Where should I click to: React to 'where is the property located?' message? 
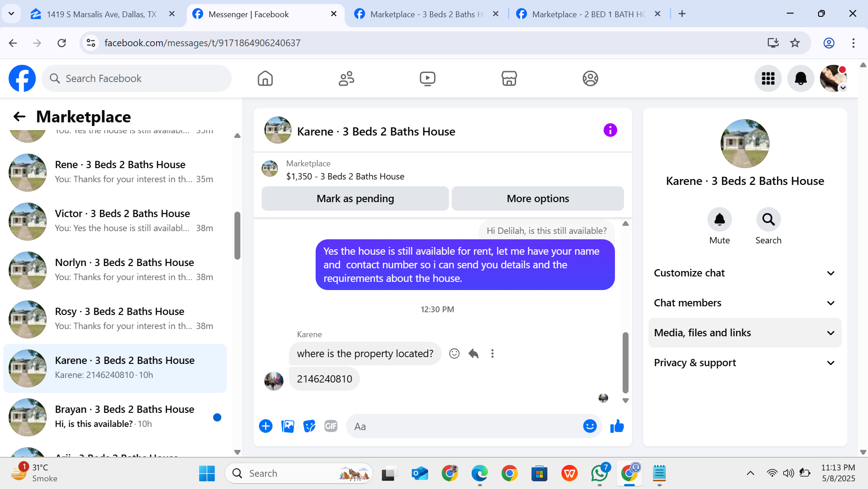click(x=454, y=353)
